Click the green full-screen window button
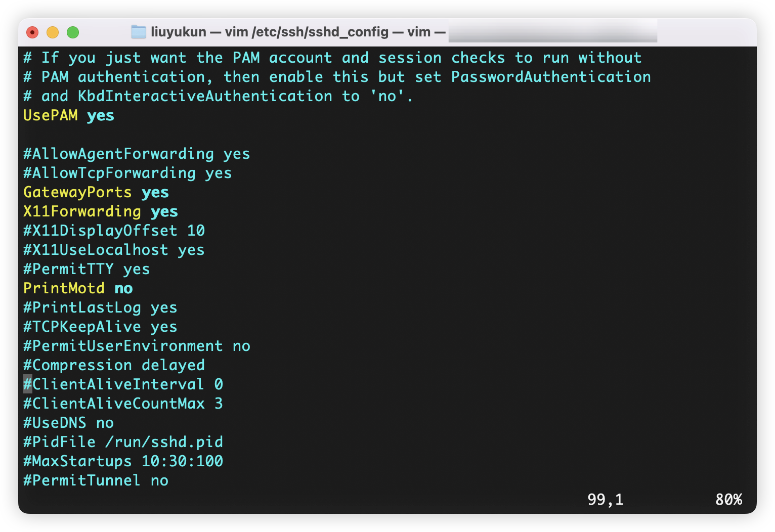 pyautogui.click(x=73, y=32)
